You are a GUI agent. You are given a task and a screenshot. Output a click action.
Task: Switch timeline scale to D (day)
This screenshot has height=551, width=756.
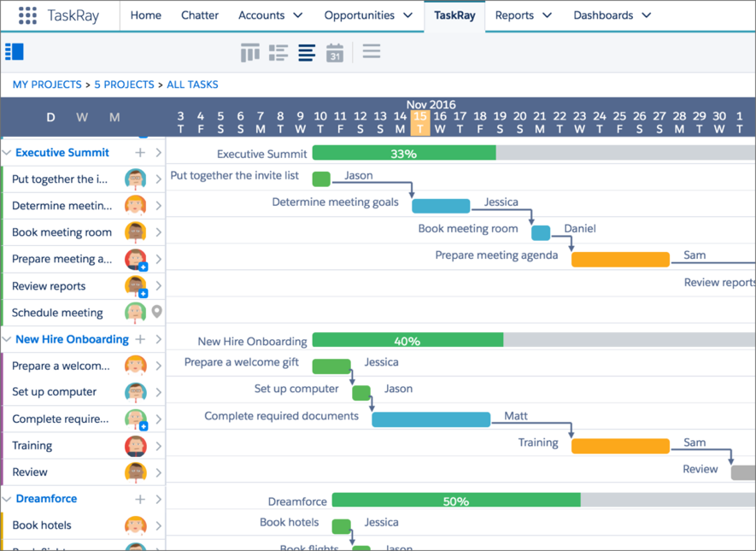(x=50, y=118)
